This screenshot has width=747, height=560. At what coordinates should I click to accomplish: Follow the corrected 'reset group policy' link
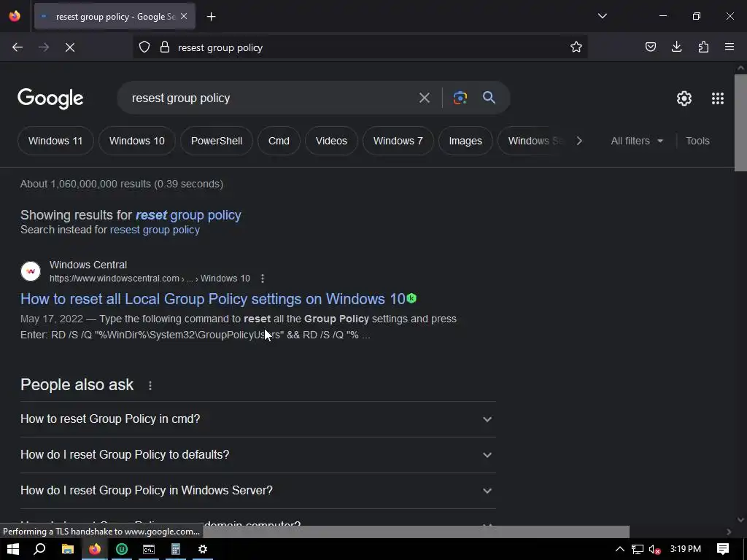[188, 215]
